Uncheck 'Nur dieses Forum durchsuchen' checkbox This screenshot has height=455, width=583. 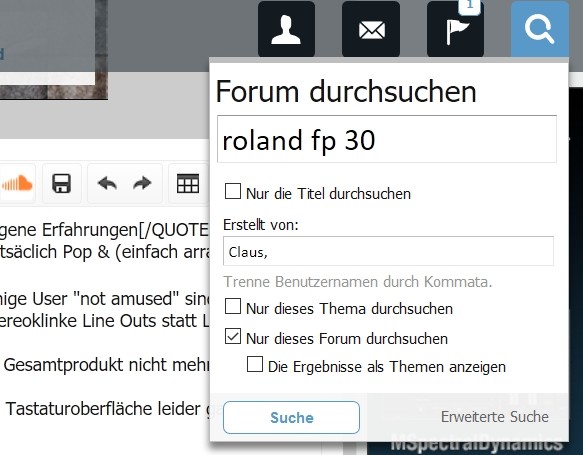pos(233,336)
